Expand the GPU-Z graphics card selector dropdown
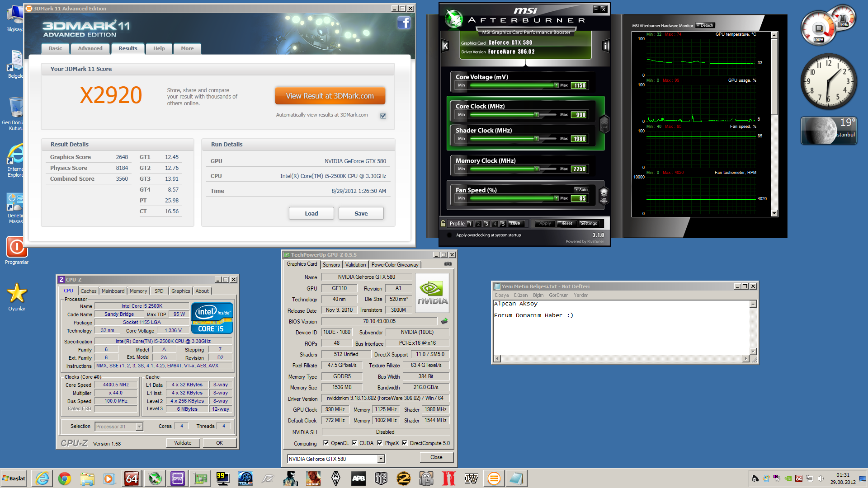 click(381, 459)
